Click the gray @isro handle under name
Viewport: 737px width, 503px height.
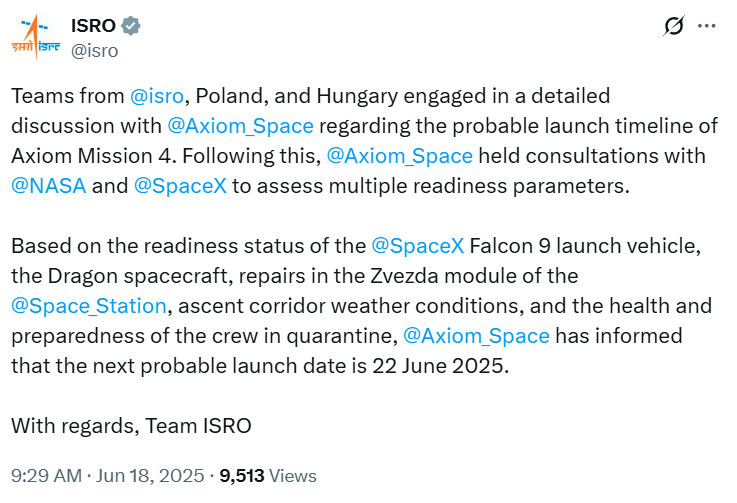click(x=94, y=50)
